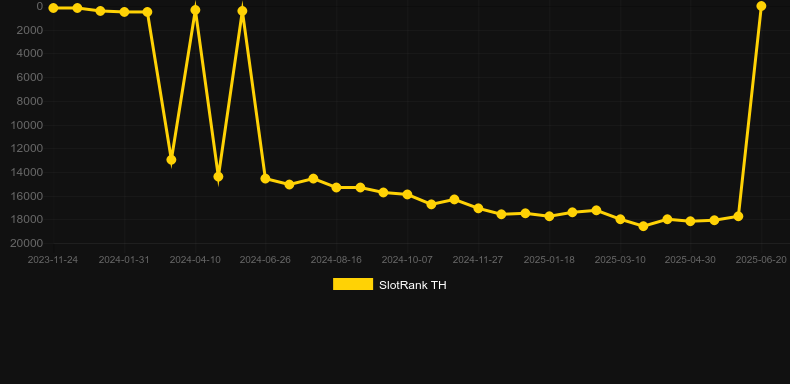The image size is (790, 384).
Task: Click the x-axis label 2024-10-07
Action: 407,260
